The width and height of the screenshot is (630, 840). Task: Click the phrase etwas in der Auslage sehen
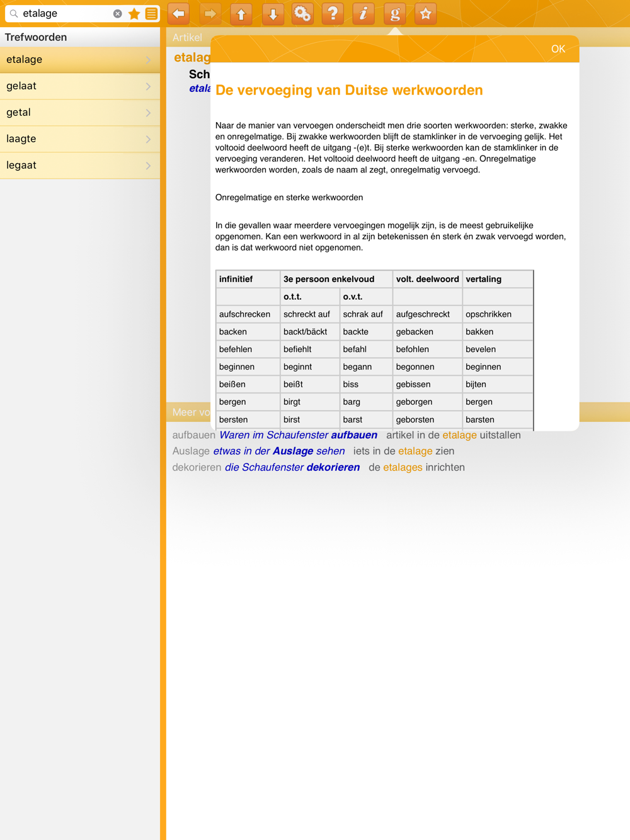point(279,451)
